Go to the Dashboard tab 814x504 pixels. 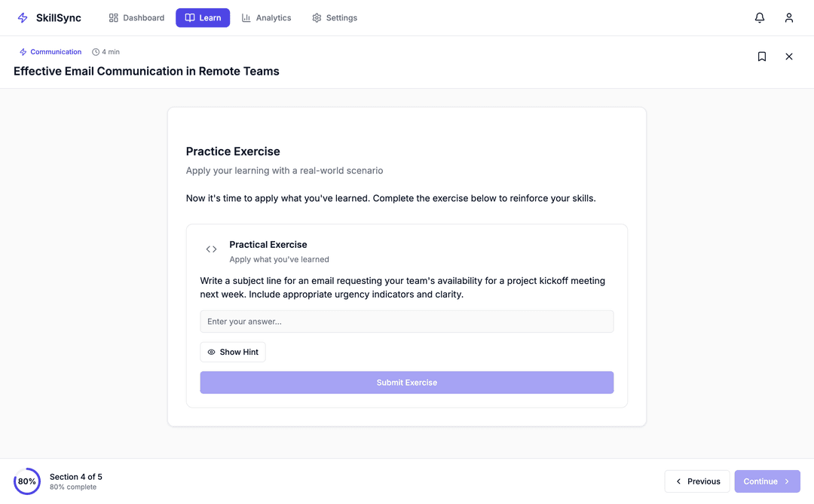[x=136, y=18]
